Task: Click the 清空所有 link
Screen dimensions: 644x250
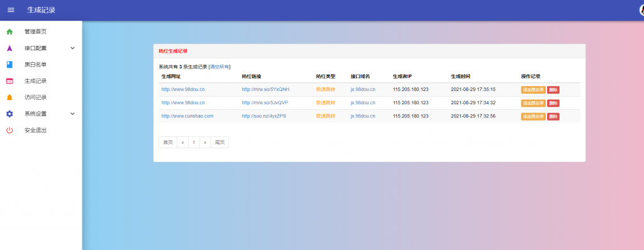Action: 219,67
